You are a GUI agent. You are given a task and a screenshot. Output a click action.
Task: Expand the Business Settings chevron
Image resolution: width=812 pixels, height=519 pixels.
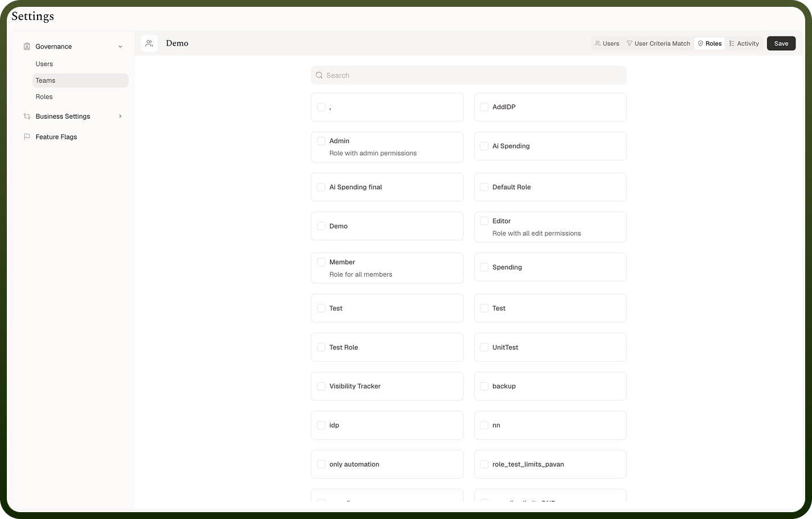click(x=120, y=116)
